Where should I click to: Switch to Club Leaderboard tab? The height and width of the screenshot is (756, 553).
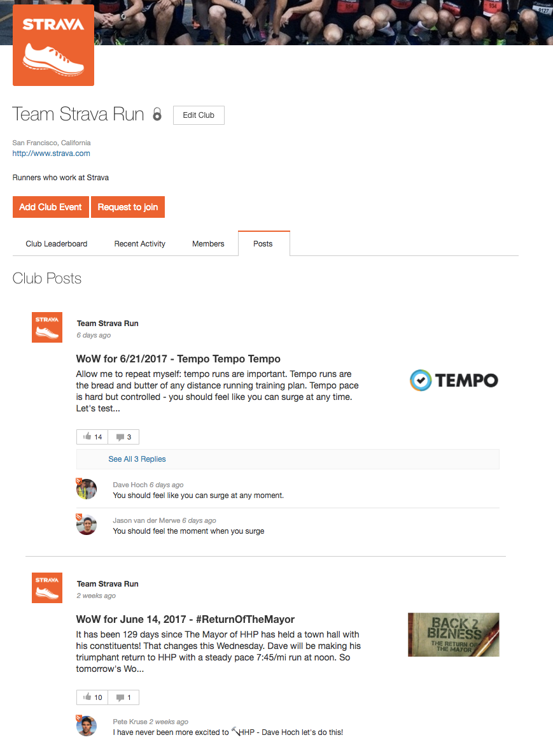tap(57, 244)
